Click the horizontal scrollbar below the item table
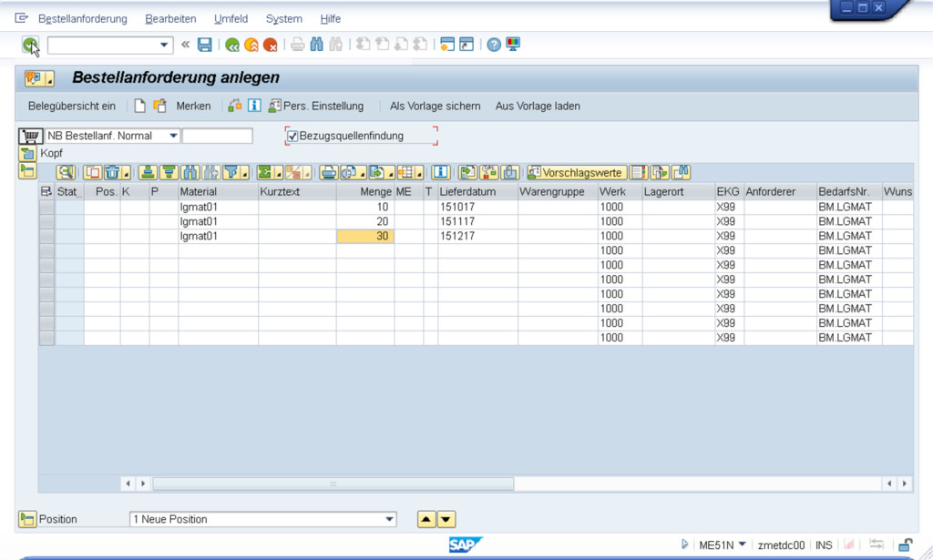 pyautogui.click(x=333, y=484)
